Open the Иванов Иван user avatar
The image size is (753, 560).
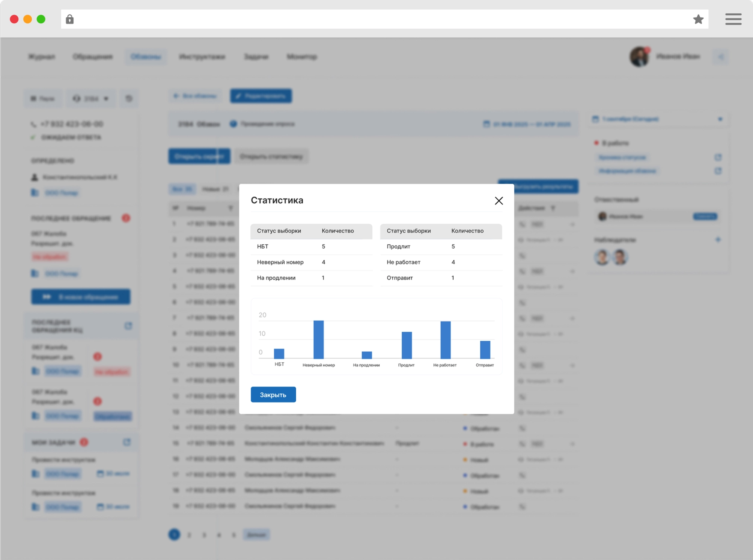(639, 57)
